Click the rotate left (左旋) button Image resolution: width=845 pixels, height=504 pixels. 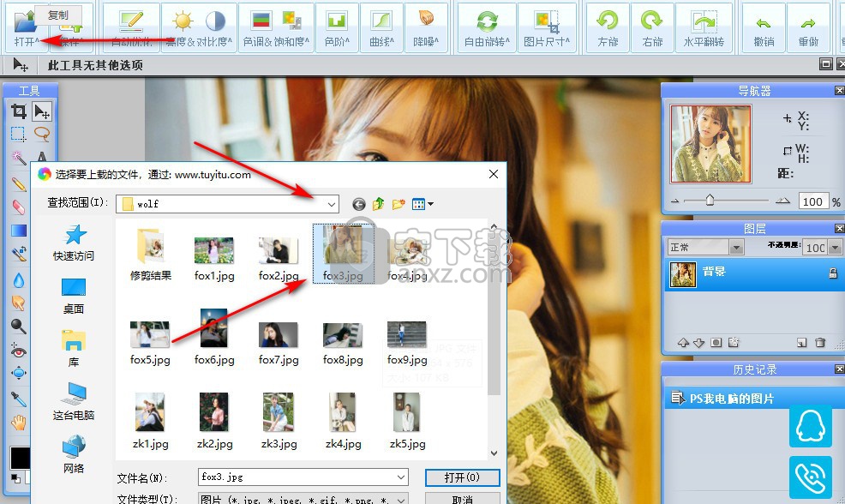coord(608,27)
